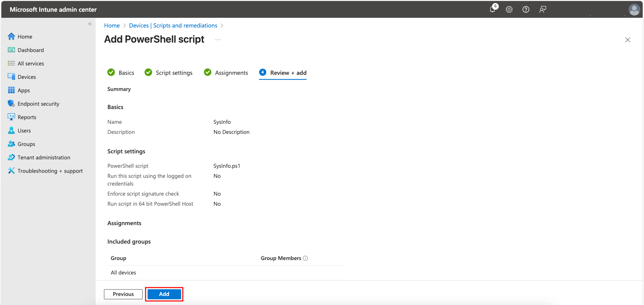This screenshot has width=644, height=305.
Task: Click the Included groups heading
Action: click(x=129, y=242)
